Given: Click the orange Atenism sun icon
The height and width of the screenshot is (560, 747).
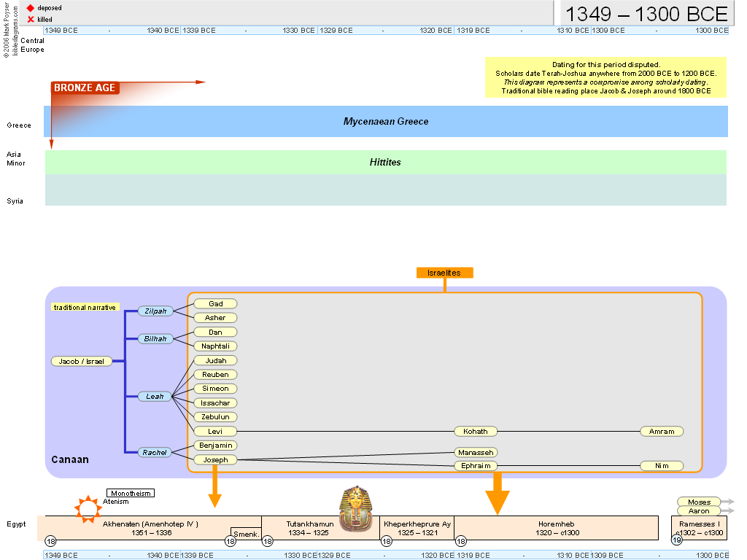Looking at the screenshot, I should coord(88,508).
